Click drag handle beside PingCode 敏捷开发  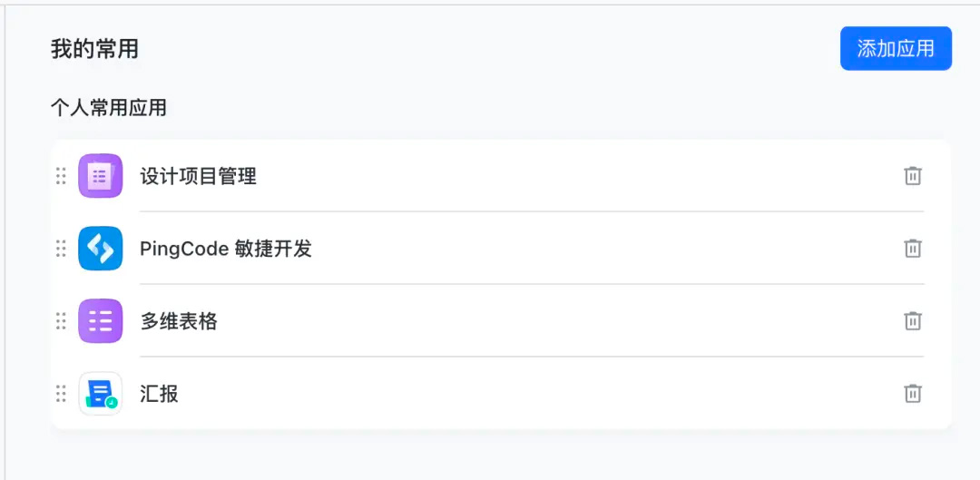tap(61, 248)
